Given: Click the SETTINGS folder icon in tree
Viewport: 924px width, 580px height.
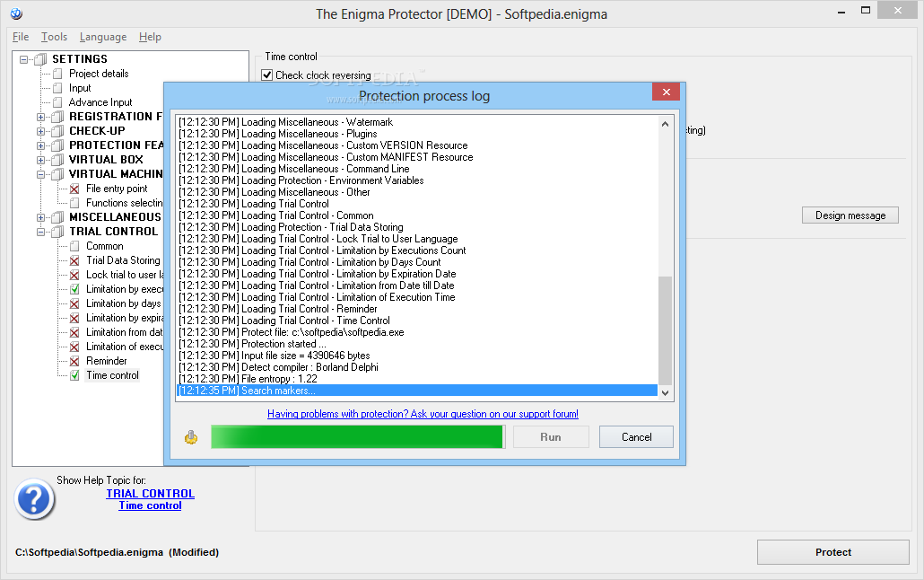Looking at the screenshot, I should tap(40, 59).
